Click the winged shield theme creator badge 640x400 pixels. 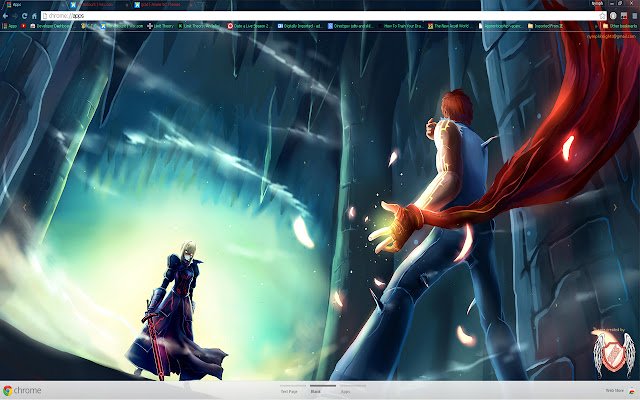614,354
